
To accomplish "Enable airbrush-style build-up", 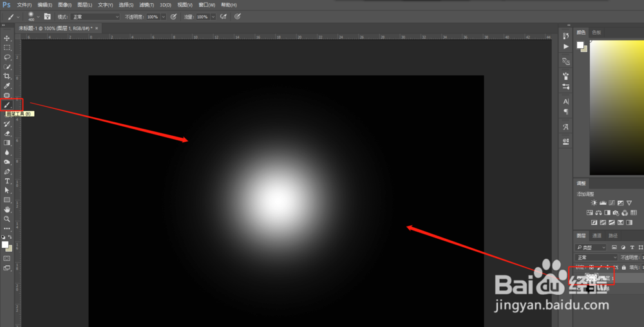I will coord(223,17).
